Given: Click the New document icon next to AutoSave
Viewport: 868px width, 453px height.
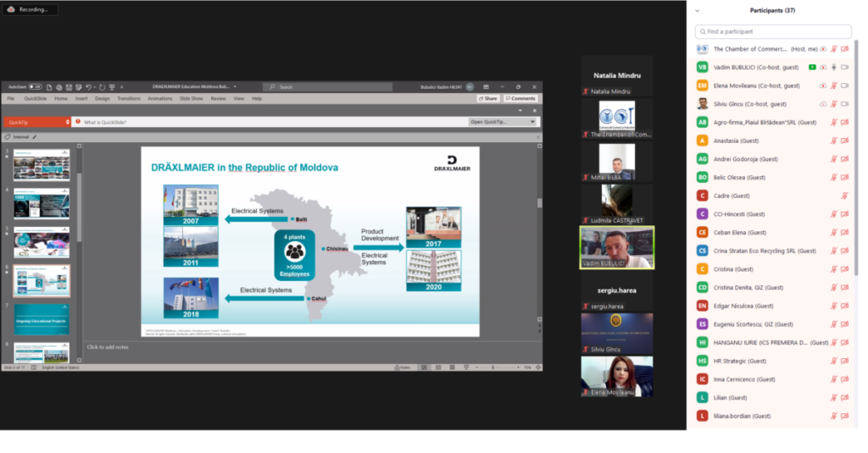Looking at the screenshot, I should (48, 87).
